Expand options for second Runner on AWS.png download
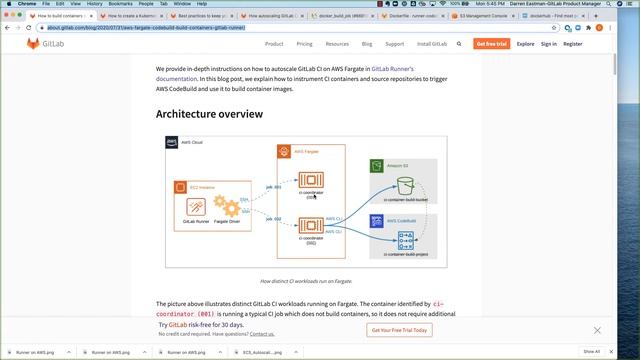This screenshot has width=640, height=360. pyautogui.click(x=144, y=352)
